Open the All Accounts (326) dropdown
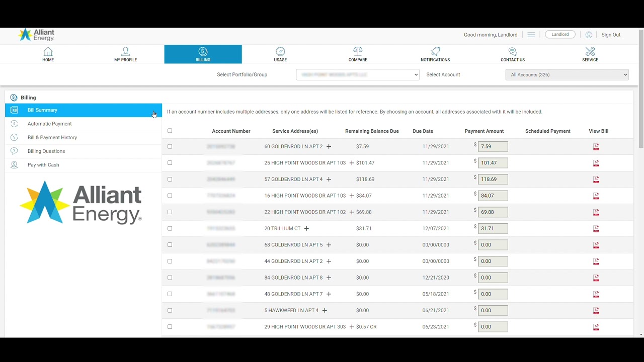 [x=567, y=74]
